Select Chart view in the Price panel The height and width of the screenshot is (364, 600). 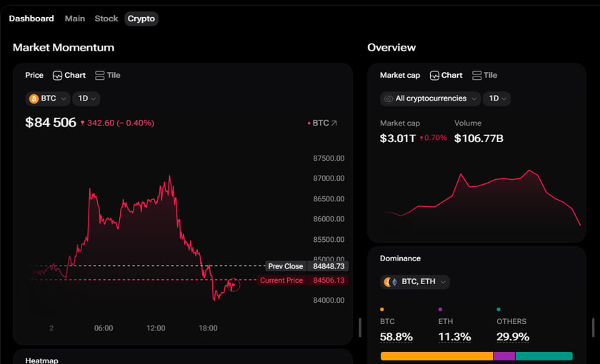(x=69, y=76)
